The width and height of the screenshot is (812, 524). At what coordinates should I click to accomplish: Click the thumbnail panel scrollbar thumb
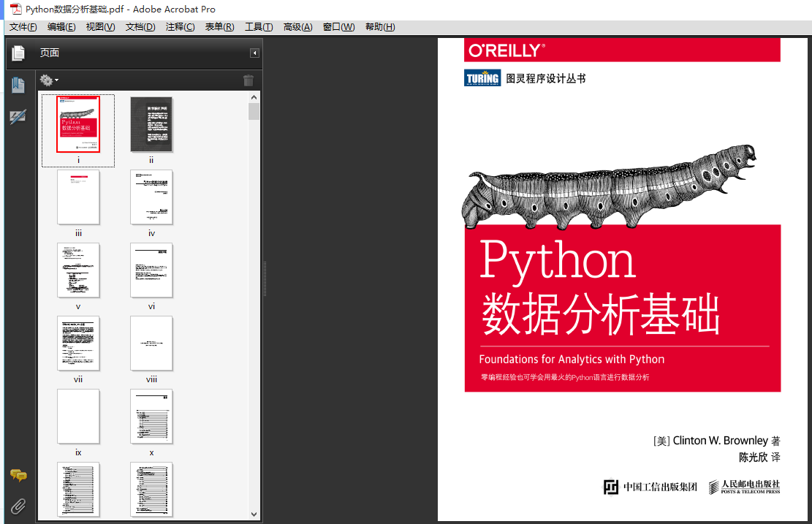pos(254,111)
